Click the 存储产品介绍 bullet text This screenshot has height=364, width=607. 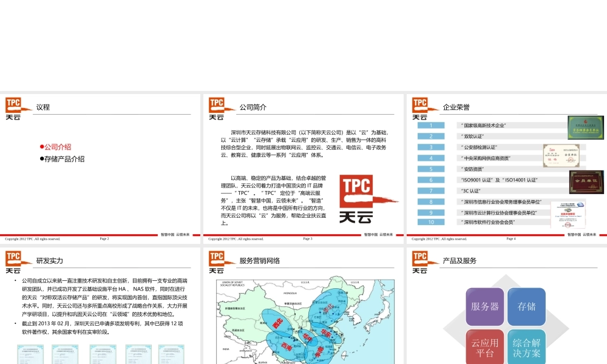pyautogui.click(x=64, y=159)
